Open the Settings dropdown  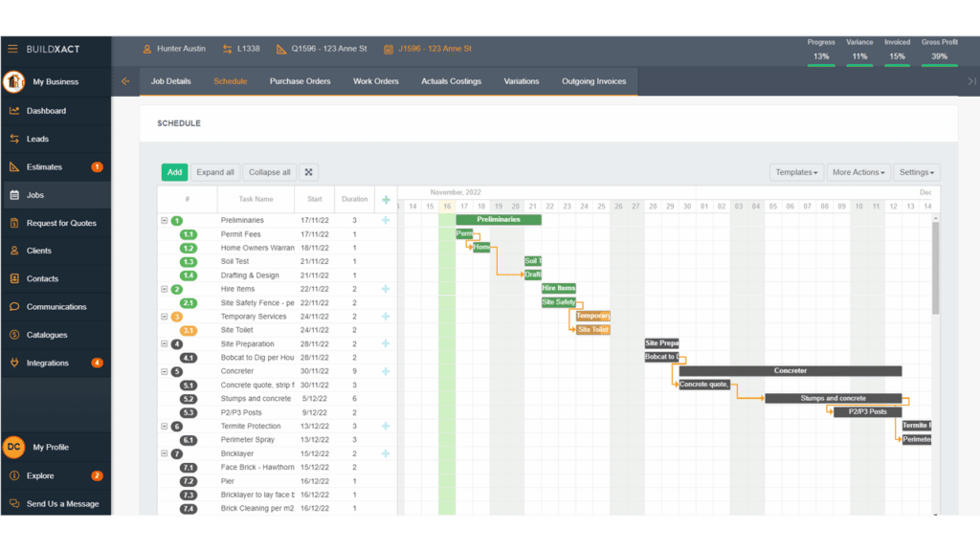coord(916,172)
